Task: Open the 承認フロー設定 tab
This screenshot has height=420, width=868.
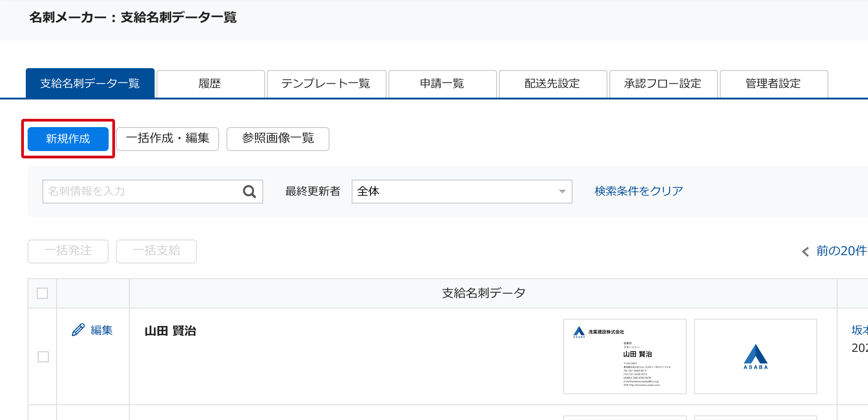Action: (663, 84)
